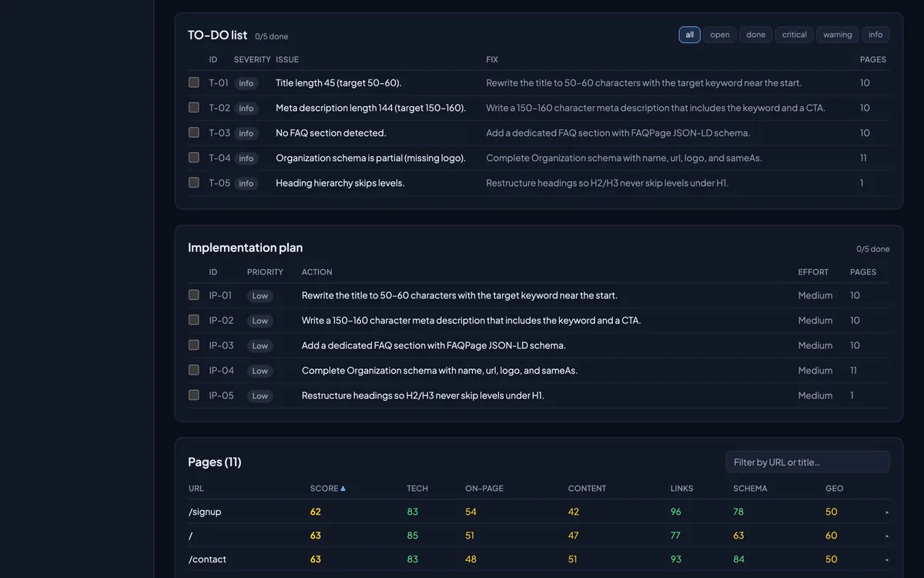Click 'Title length 45 (target 50–60).' issue
This screenshot has height=578, width=924.
[339, 82]
